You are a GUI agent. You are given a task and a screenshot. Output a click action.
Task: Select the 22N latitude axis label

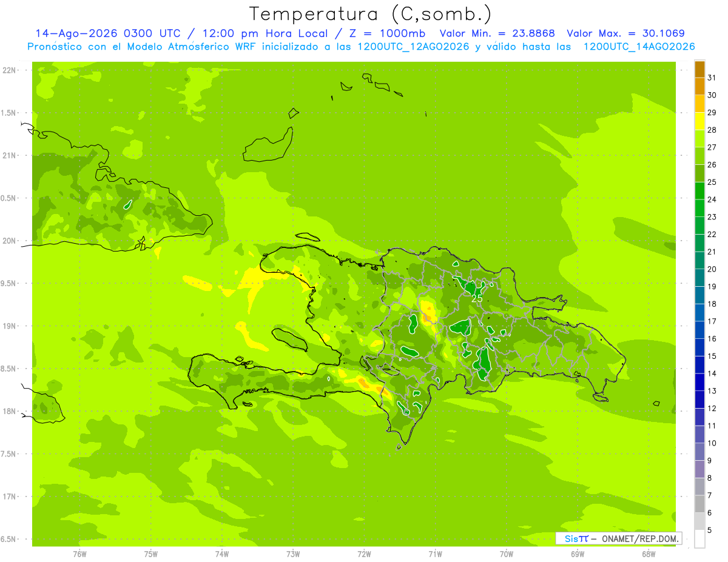(x=8, y=70)
